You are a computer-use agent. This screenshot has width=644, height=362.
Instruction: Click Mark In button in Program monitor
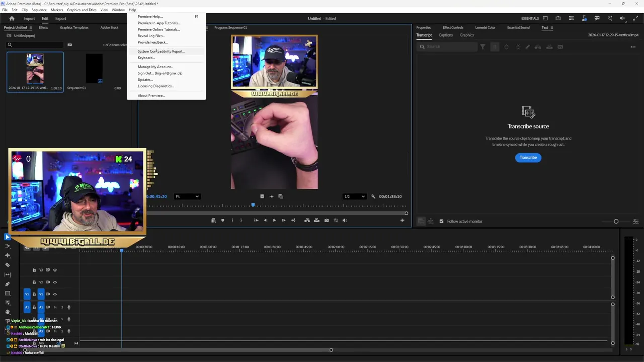232,220
